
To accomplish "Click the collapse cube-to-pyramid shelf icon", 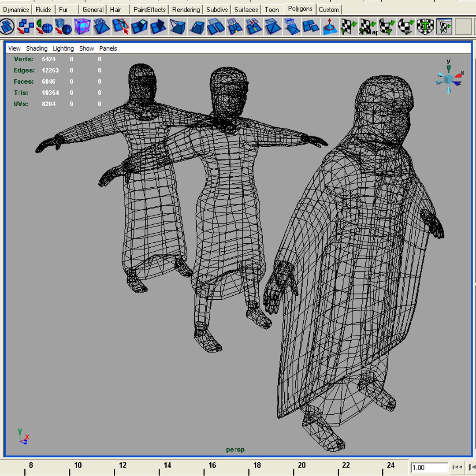I will click(x=291, y=26).
